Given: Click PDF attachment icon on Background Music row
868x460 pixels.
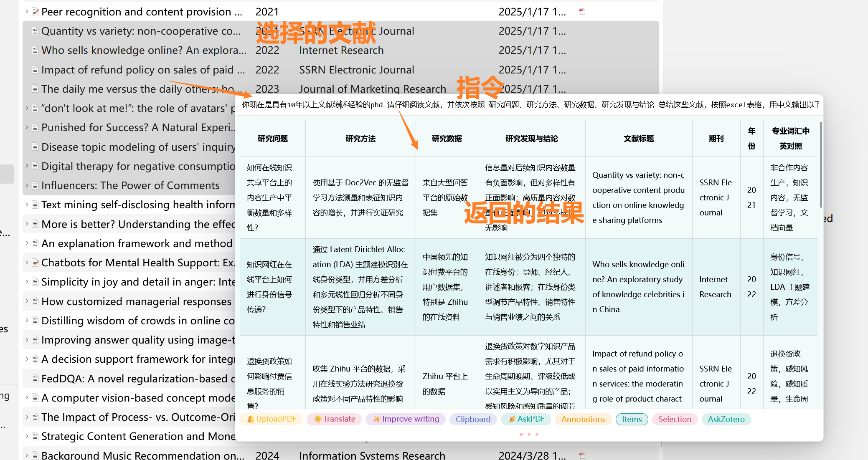Looking at the screenshot, I should pyautogui.click(x=582, y=455).
